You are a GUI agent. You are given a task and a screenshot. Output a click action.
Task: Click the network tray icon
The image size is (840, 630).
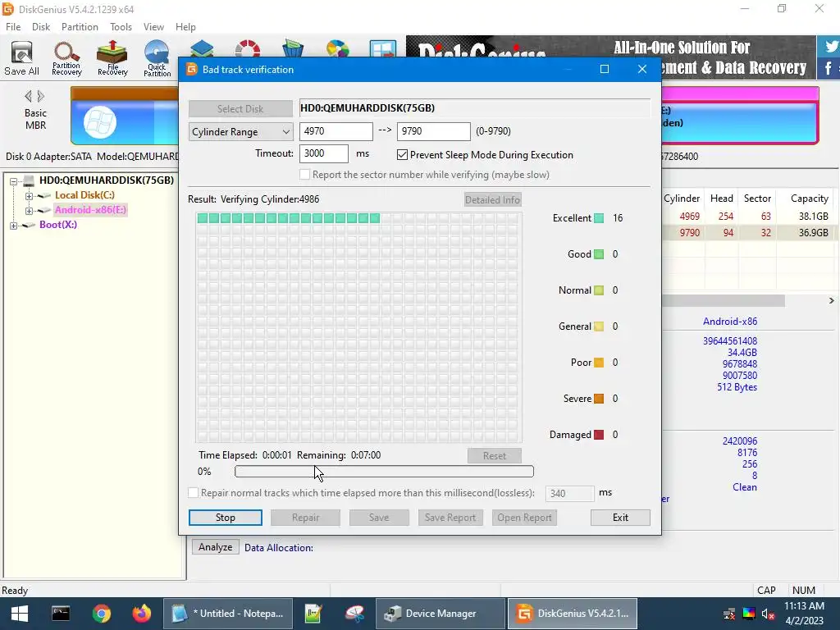(729, 614)
